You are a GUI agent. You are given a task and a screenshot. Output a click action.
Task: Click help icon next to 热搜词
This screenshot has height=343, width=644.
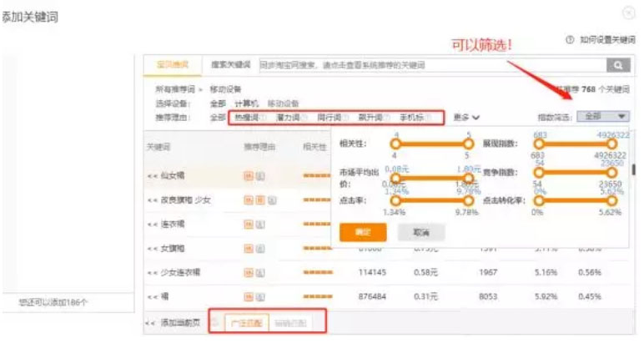[263, 118]
